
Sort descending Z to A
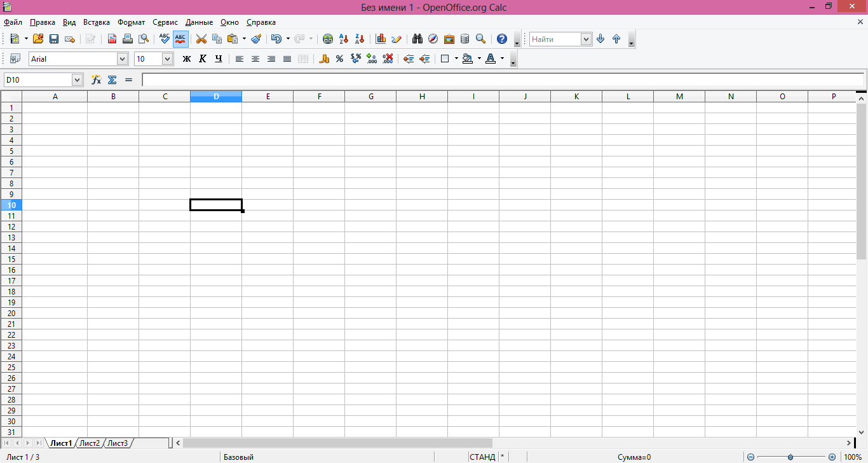point(360,39)
